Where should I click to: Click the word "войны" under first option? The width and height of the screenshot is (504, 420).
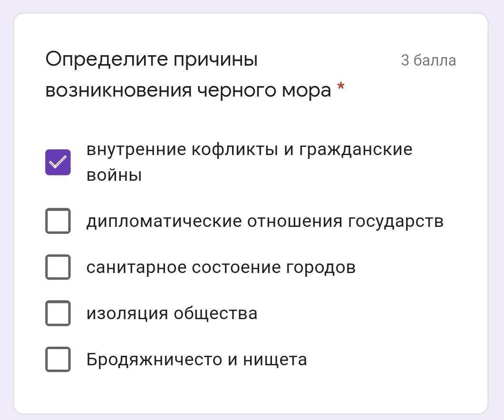[x=114, y=176]
